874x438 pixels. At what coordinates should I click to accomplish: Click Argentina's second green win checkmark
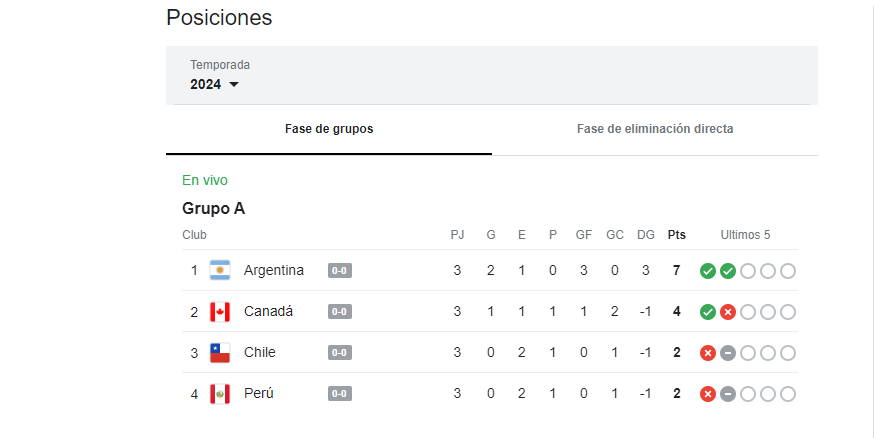(x=728, y=271)
